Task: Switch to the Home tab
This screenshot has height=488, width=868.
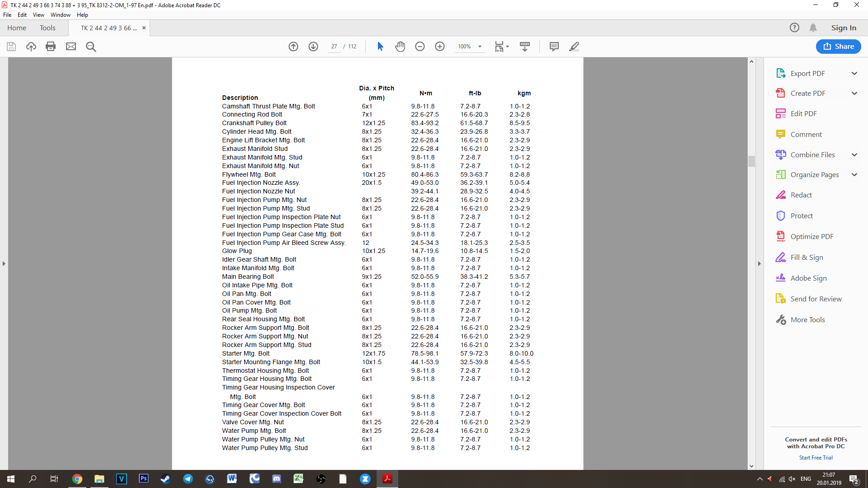Action: pos(17,28)
